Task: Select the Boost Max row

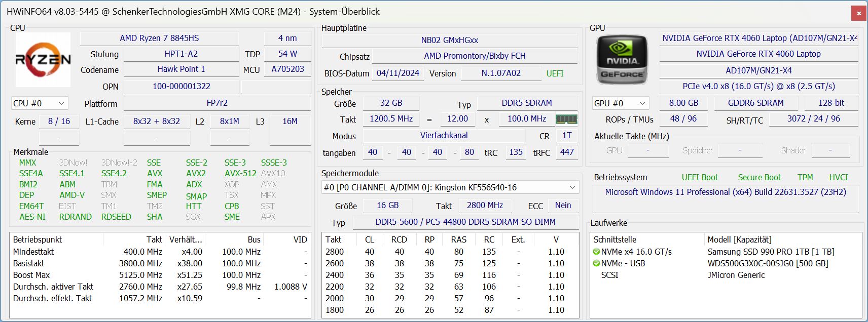Action: click(x=31, y=275)
